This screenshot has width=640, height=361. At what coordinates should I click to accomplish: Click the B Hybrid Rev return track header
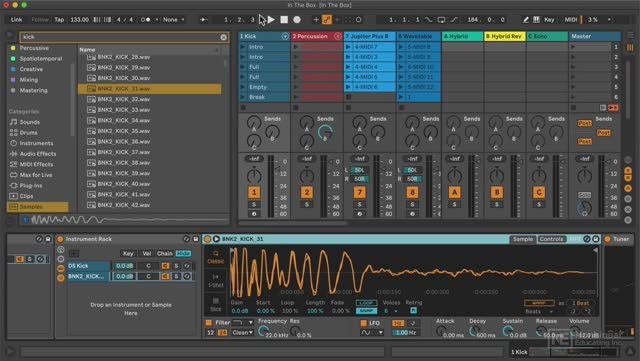pos(504,36)
